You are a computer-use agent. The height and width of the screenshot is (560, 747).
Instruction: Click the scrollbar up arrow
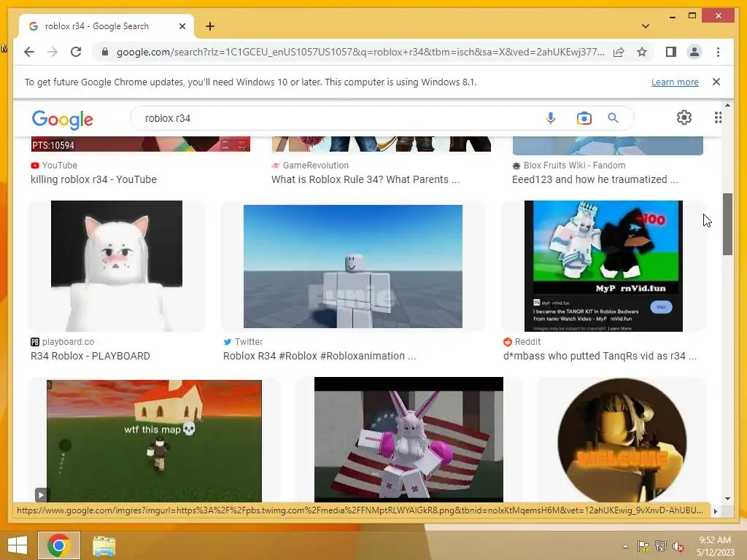[x=727, y=105]
